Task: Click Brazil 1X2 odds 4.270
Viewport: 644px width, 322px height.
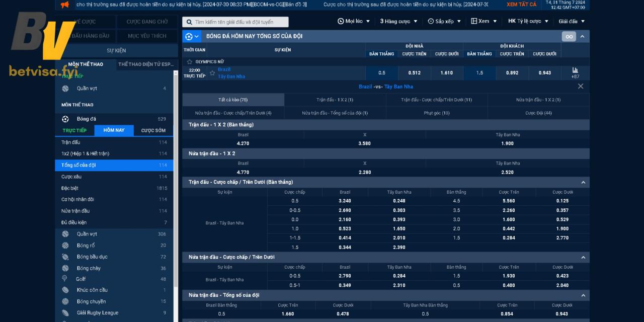Action: click(x=243, y=143)
